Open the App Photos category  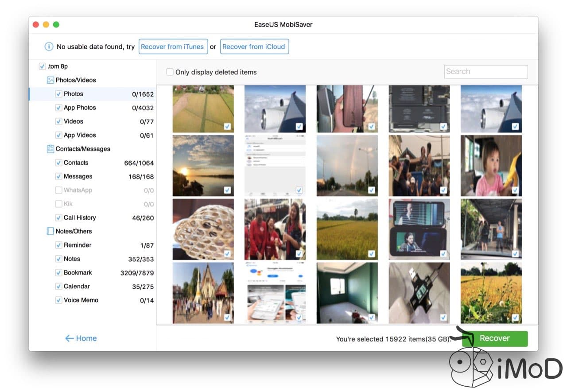point(80,108)
